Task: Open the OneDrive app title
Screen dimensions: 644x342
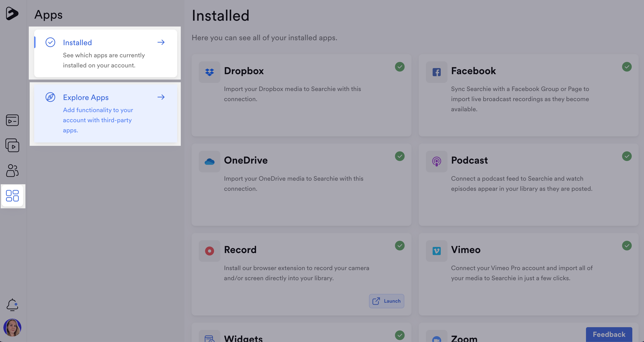Action: click(246, 160)
